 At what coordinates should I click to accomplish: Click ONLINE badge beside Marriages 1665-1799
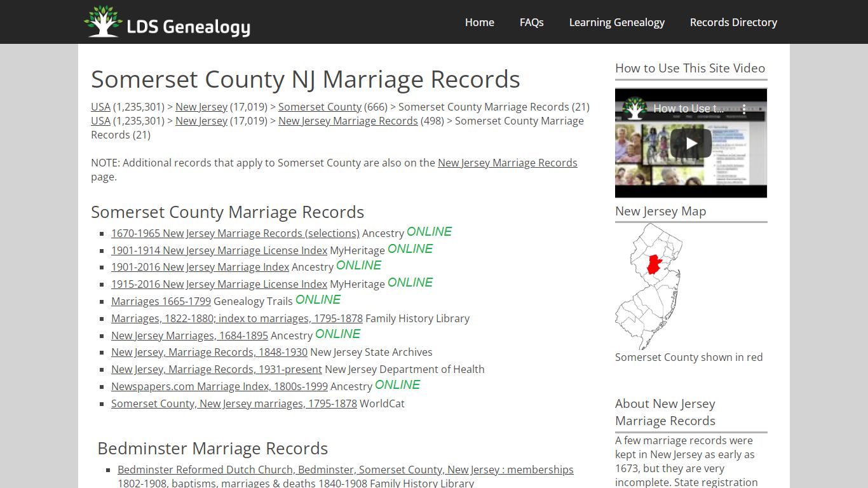pos(318,300)
